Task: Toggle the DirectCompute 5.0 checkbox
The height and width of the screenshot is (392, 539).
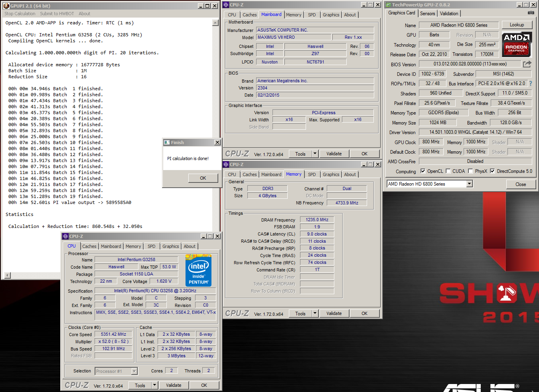Action: click(492, 171)
